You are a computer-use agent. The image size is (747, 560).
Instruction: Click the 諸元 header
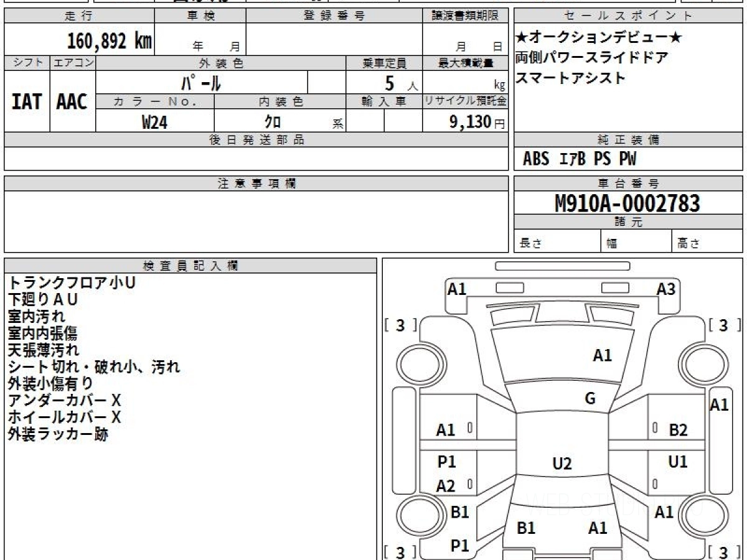pos(628,222)
